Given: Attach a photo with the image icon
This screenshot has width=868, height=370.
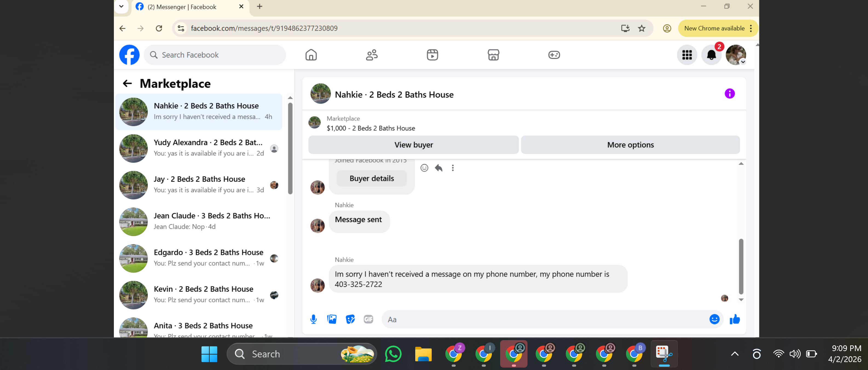Looking at the screenshot, I should click(x=332, y=319).
